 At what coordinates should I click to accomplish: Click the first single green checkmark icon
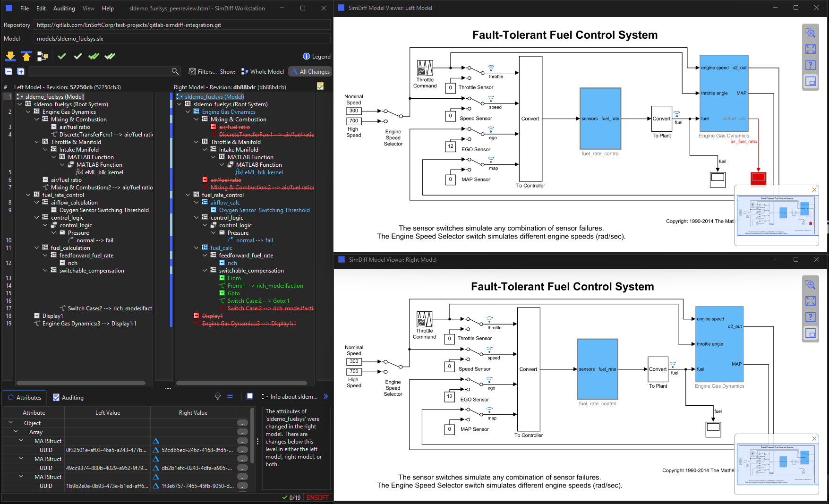62,56
